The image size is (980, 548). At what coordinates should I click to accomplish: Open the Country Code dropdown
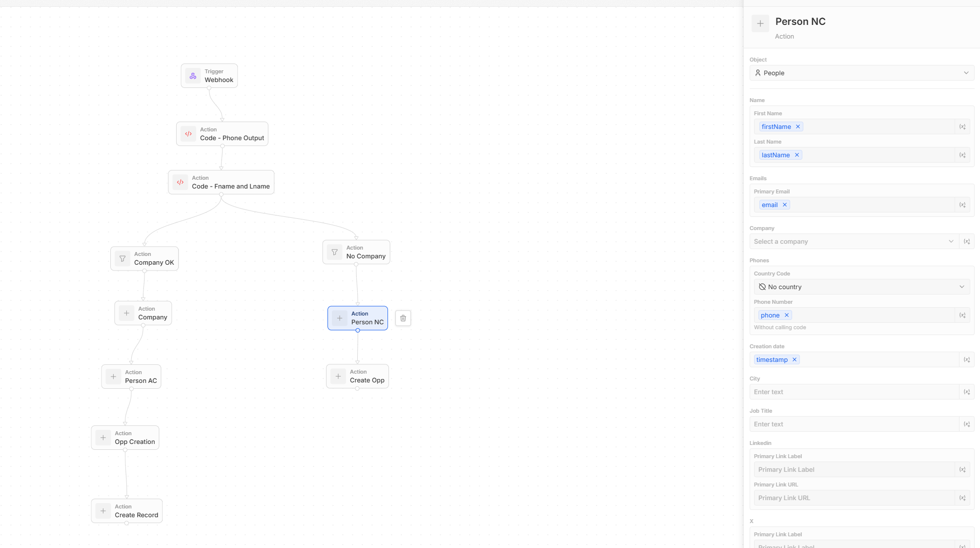point(861,287)
